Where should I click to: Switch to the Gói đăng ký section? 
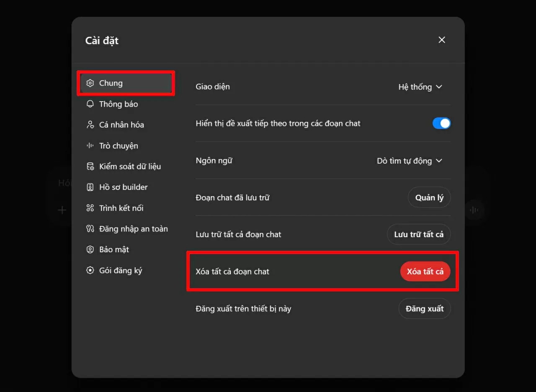pos(120,270)
